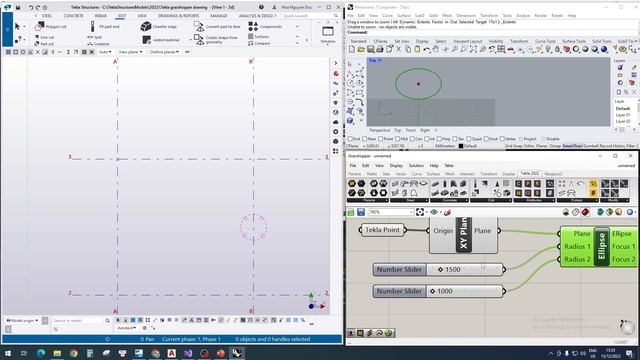The width and height of the screenshot is (640, 360).
Task: Switch to the STEEL ribbon tab
Action: point(47,16)
